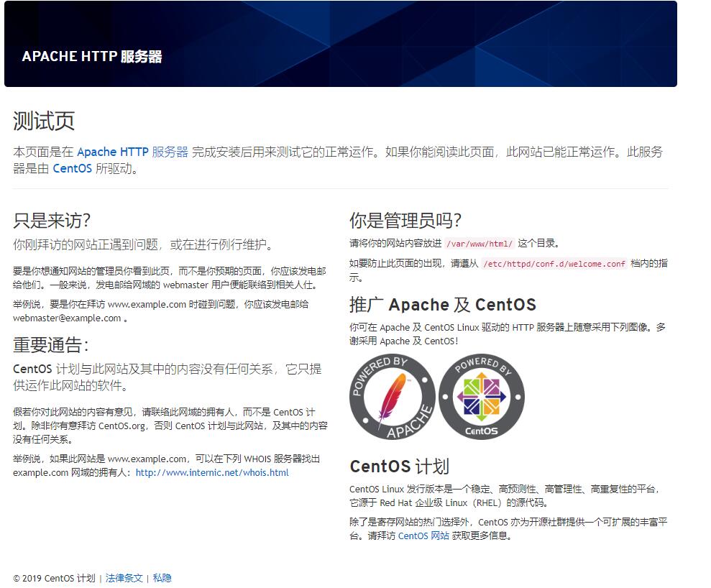Open the internic.net whois link
The width and height of the screenshot is (711, 588).
212,472
